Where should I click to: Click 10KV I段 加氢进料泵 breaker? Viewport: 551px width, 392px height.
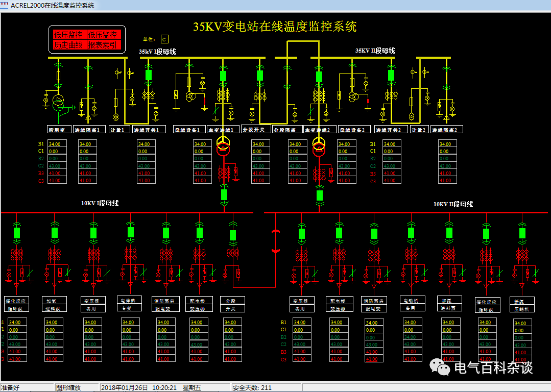tap(55, 233)
